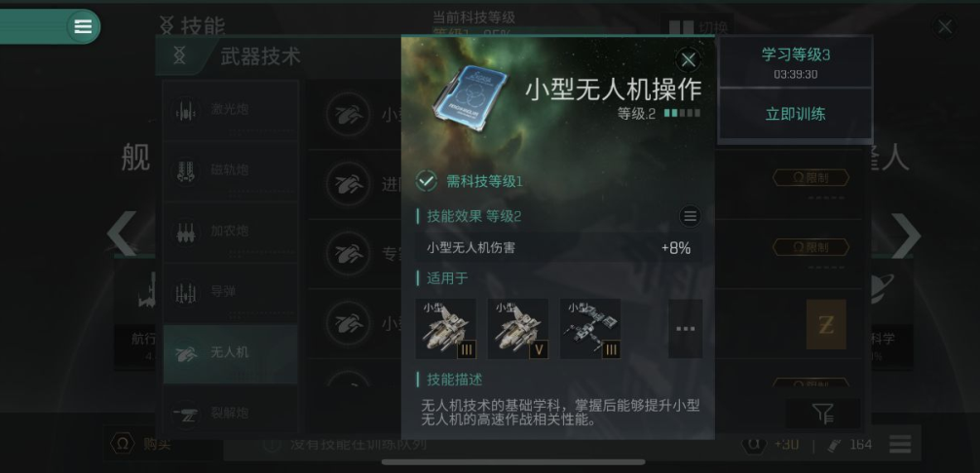Go to next skill page arrow
Viewport: 980px width, 473px height.
coord(906,235)
